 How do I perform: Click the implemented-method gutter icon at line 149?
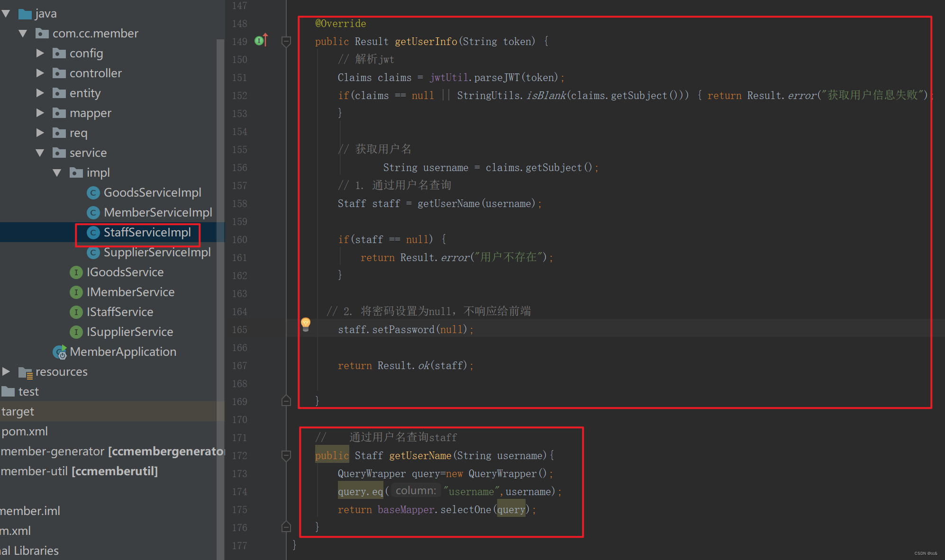point(260,41)
